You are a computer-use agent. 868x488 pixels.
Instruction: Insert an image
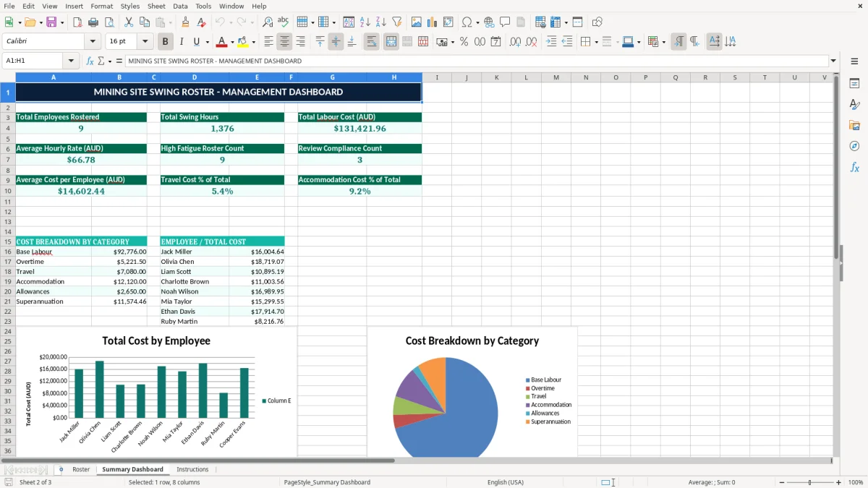tap(417, 22)
